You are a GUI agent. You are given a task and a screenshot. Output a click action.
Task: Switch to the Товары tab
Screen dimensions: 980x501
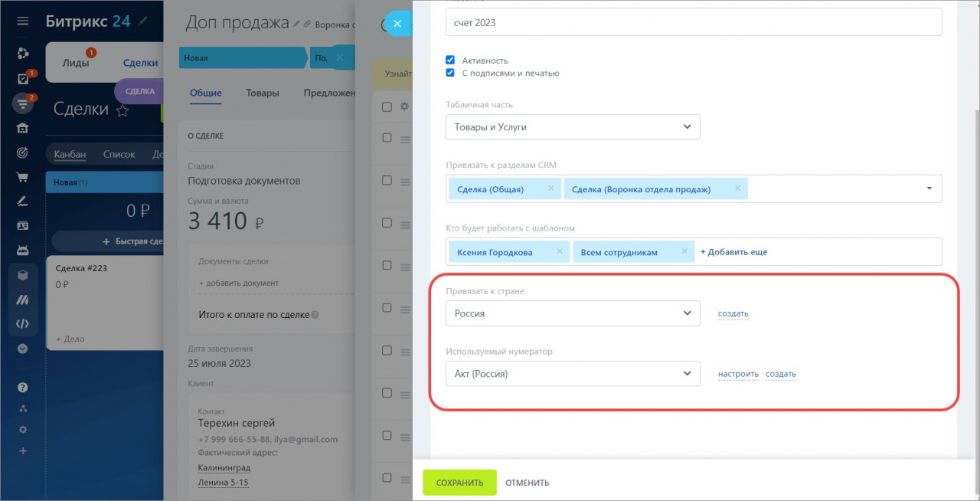pos(263,93)
